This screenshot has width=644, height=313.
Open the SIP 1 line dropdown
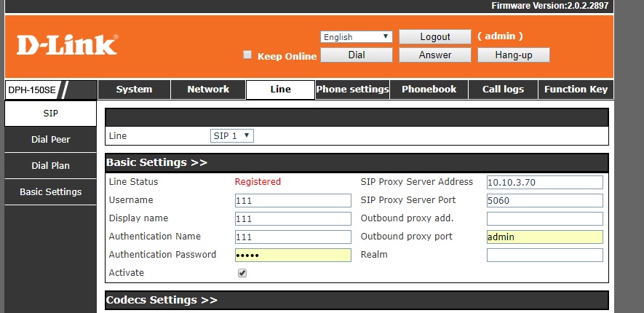(232, 135)
